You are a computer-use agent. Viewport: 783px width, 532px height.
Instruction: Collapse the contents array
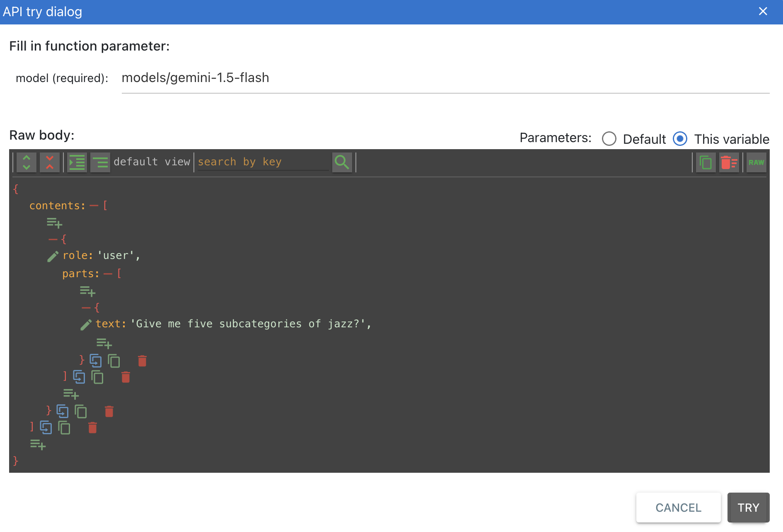94,206
